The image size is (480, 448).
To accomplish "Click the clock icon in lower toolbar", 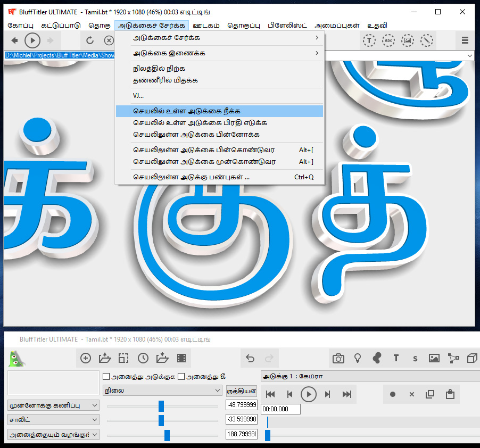I will click(x=143, y=359).
